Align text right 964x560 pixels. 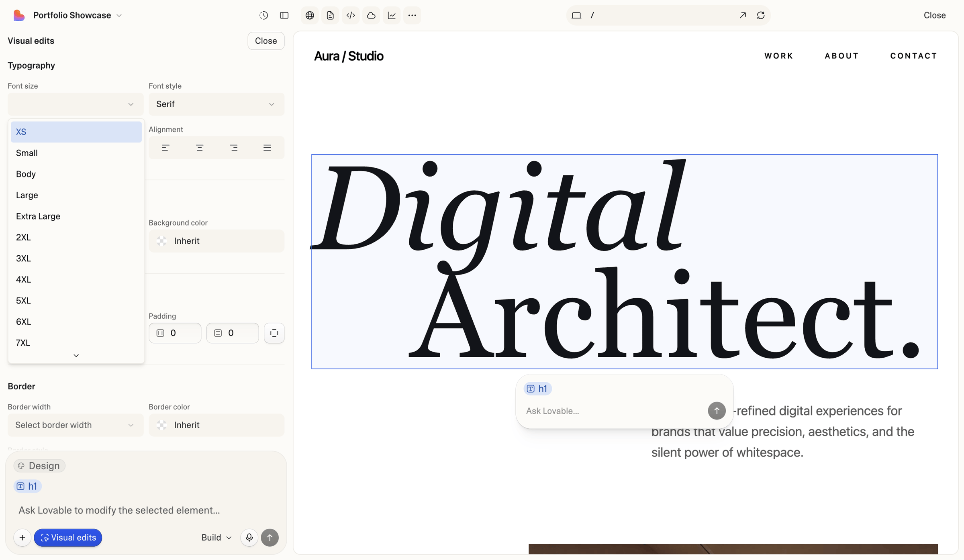(233, 148)
